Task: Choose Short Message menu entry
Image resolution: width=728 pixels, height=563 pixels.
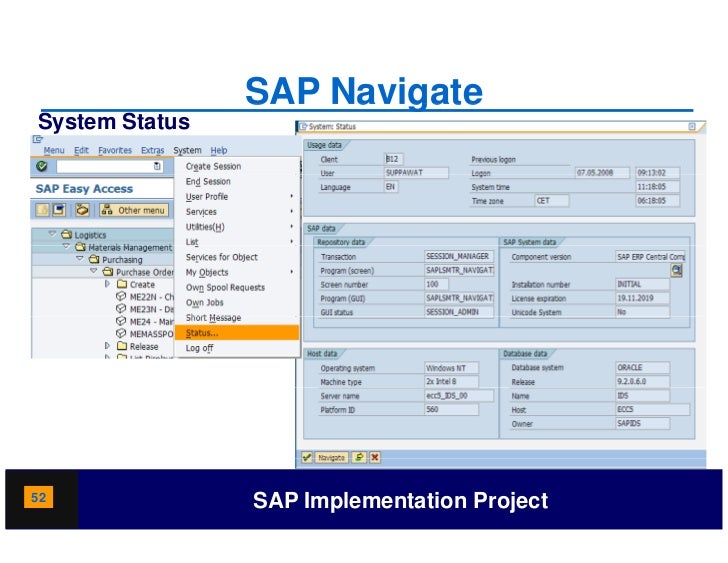Action: click(x=237, y=318)
